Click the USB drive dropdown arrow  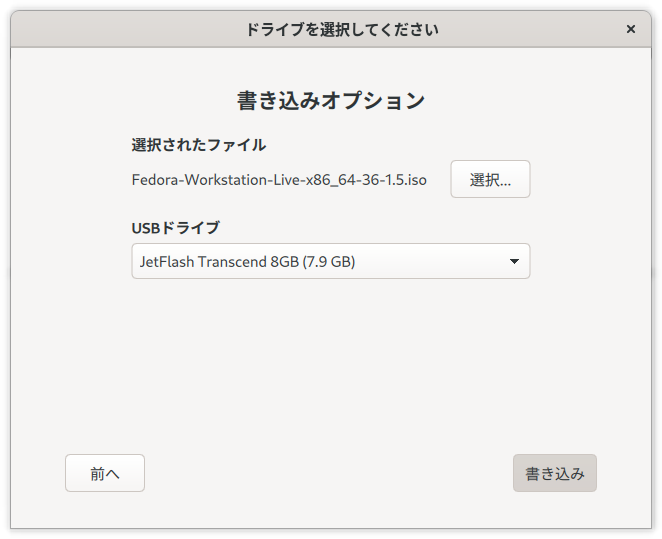click(x=514, y=262)
